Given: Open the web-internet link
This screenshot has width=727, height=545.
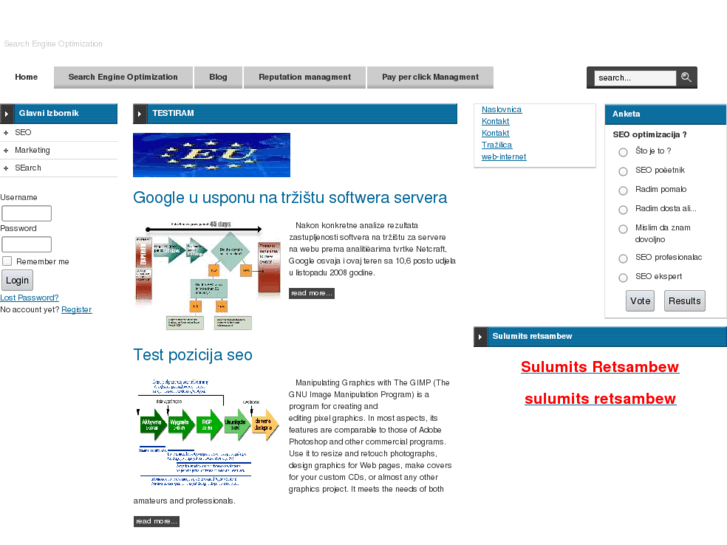Looking at the screenshot, I should [x=504, y=157].
